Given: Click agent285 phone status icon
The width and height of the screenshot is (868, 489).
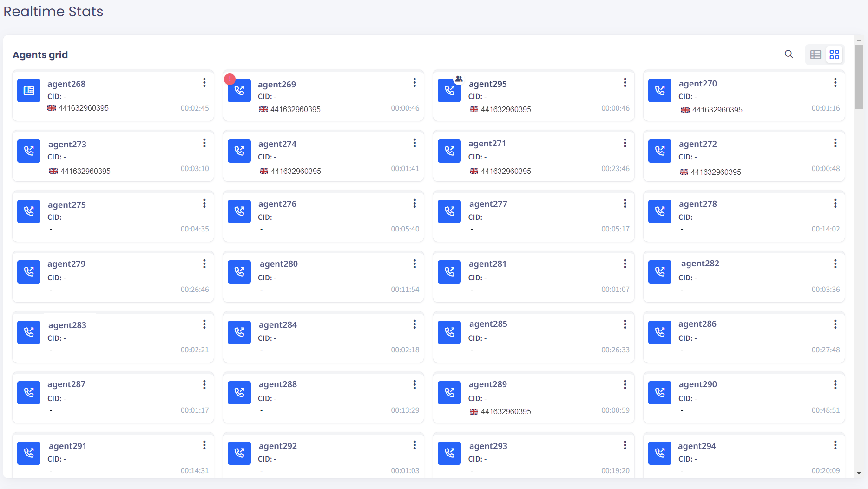Looking at the screenshot, I should tap(449, 332).
